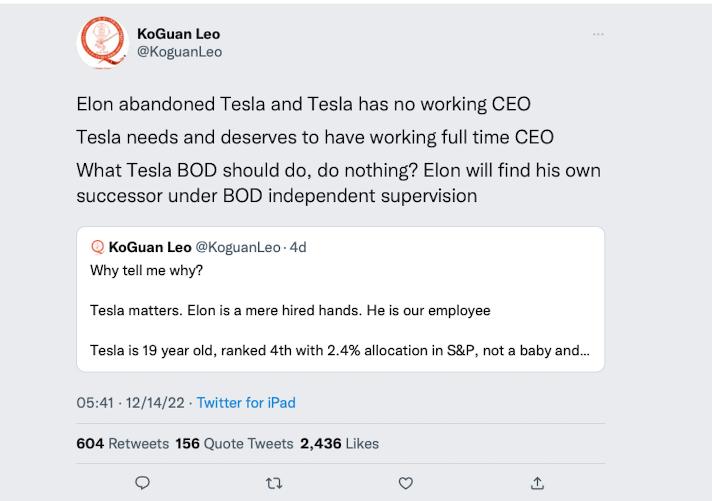
Task: Click quoted tweet's @KoguanLeo handle
Action: (x=238, y=247)
